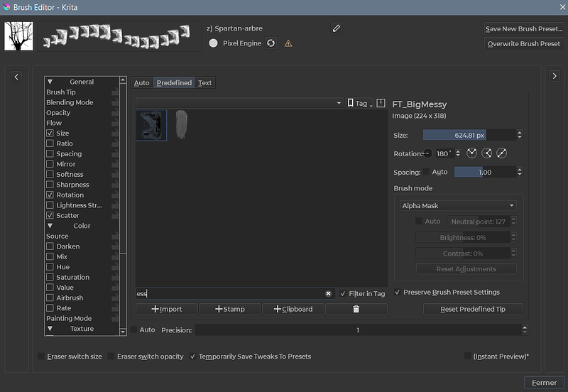The image size is (568, 392).
Task: Uncheck Preserve Brush Preset Settings
Action: tap(398, 292)
